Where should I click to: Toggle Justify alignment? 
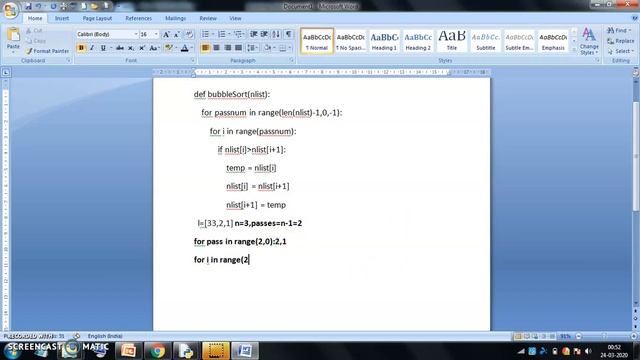click(x=238, y=48)
